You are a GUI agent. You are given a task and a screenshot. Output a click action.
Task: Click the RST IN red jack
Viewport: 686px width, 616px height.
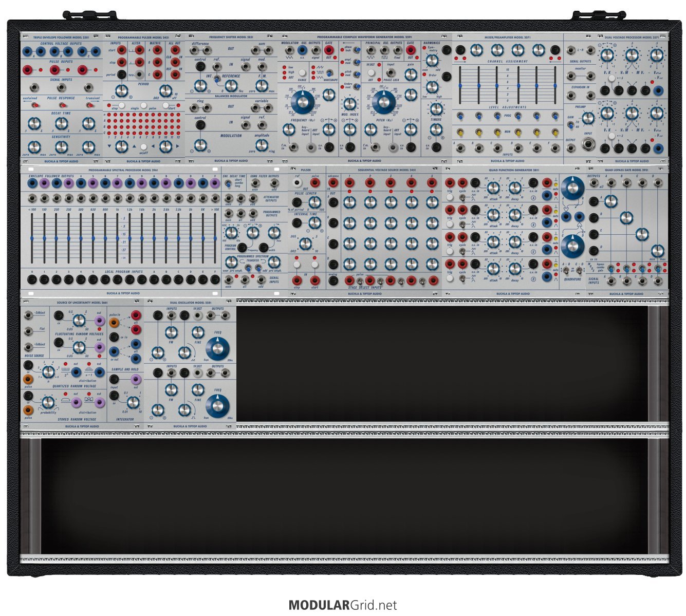coord(175,74)
